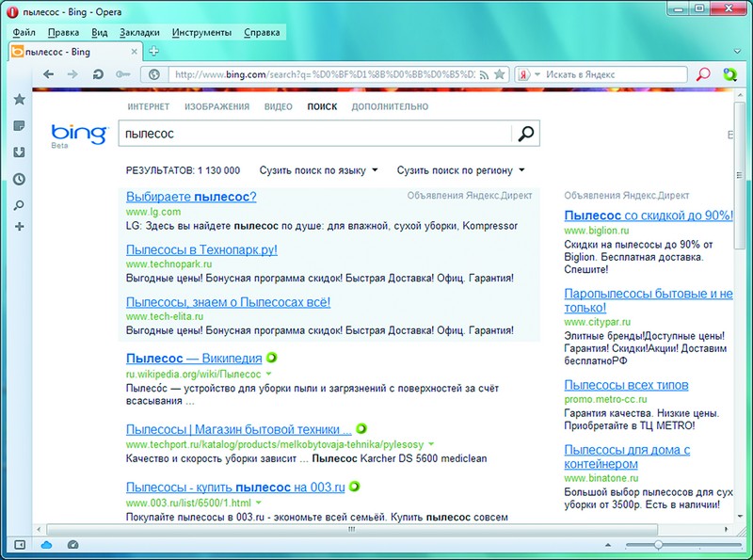The width and height of the screenshot is (753, 560).
Task: Open the Notes panel in the sidebar
Action: point(19,126)
